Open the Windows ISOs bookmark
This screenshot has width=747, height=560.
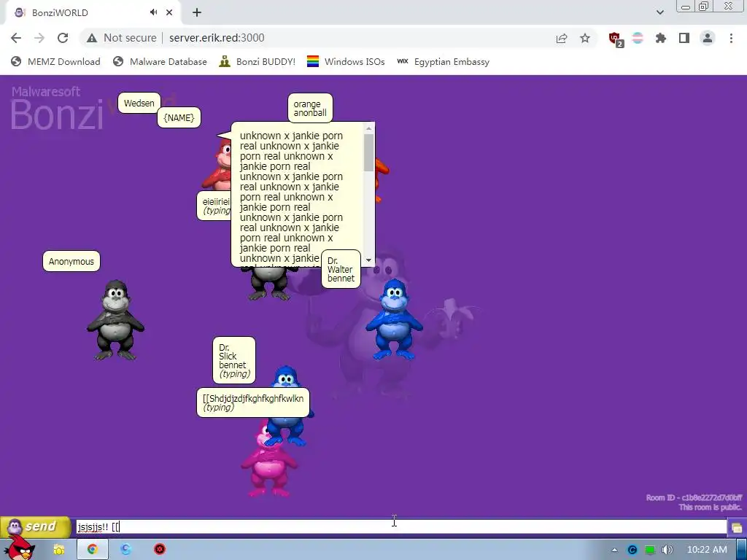tap(345, 61)
